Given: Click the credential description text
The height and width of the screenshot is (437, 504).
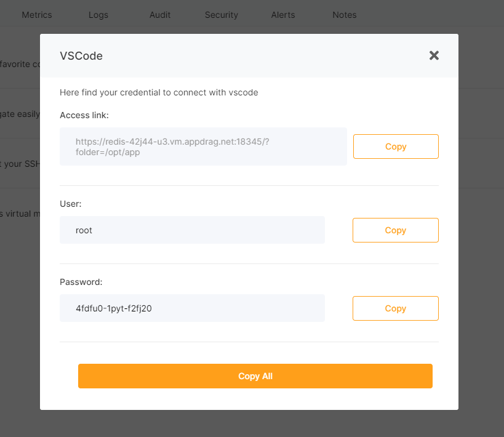Looking at the screenshot, I should point(159,92).
